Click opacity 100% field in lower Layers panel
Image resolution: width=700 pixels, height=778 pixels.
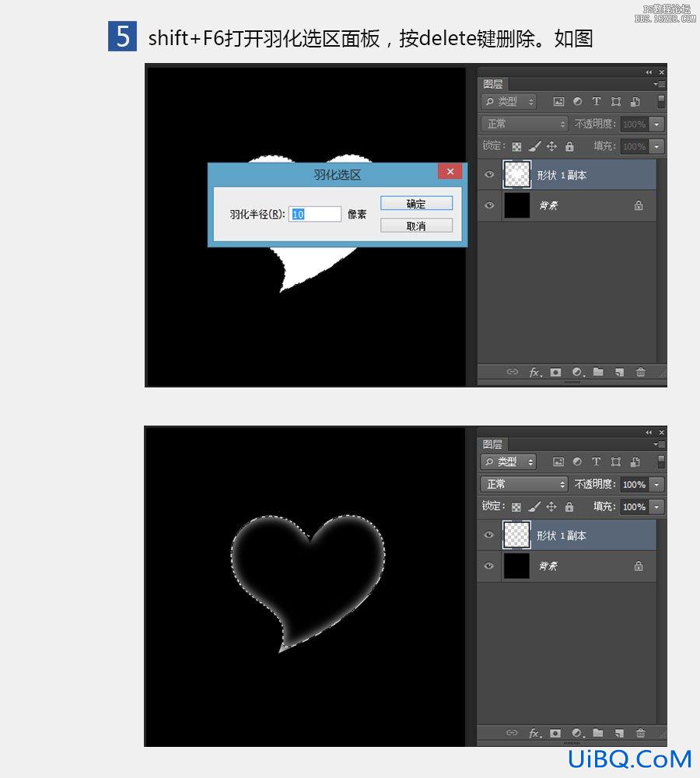point(635,484)
